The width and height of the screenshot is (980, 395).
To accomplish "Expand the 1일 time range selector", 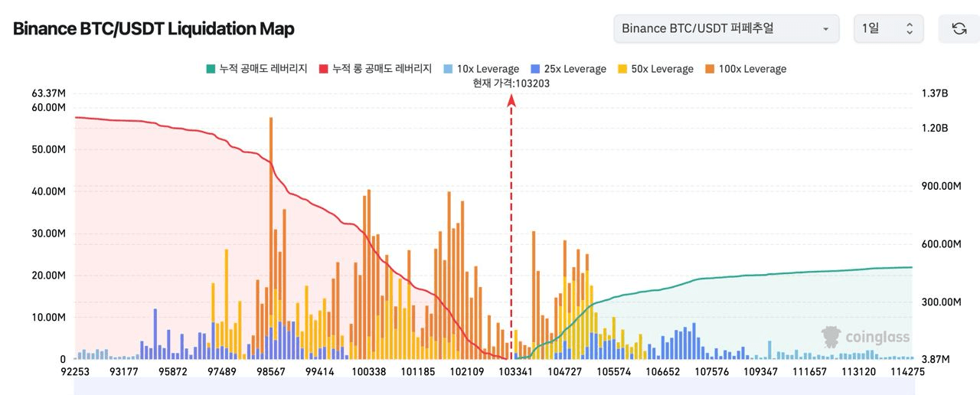I will pyautogui.click(x=887, y=28).
